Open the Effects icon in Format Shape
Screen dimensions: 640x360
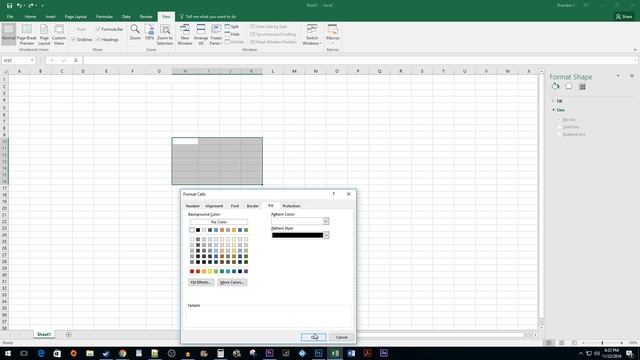(x=569, y=86)
